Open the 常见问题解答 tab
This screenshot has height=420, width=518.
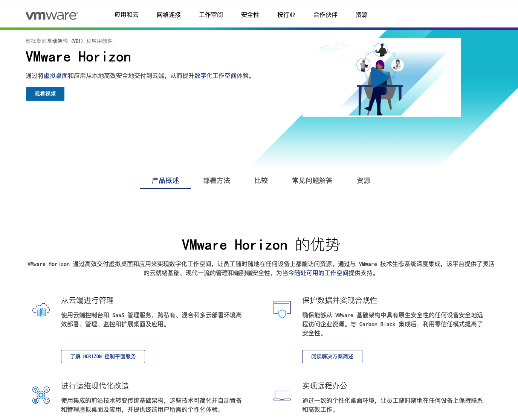click(312, 181)
